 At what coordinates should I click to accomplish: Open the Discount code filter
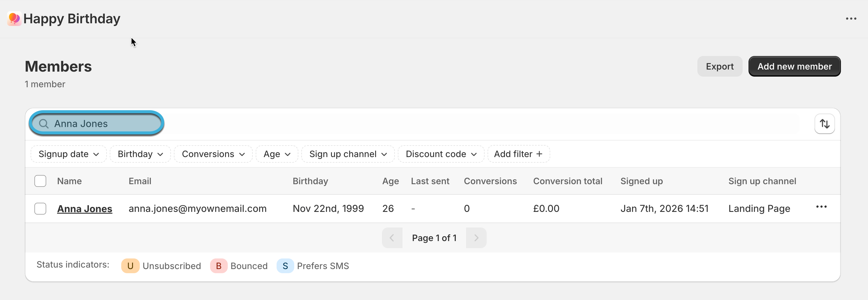441,154
